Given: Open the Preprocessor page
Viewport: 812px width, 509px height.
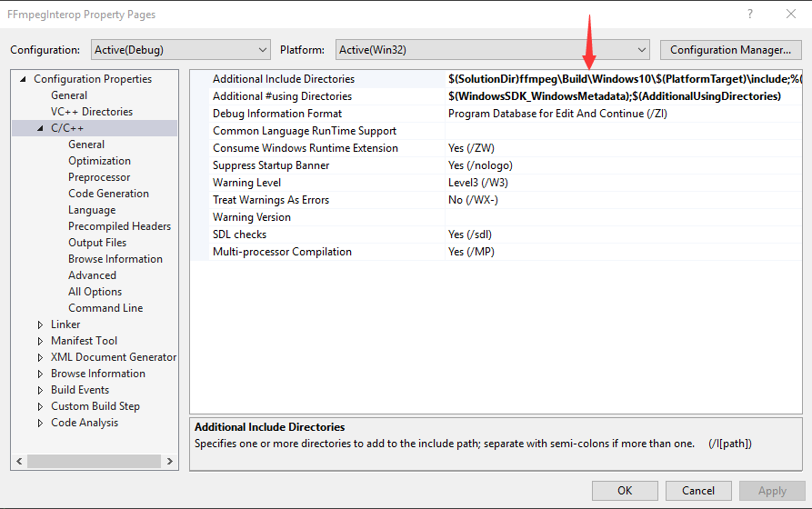Looking at the screenshot, I should tap(99, 177).
